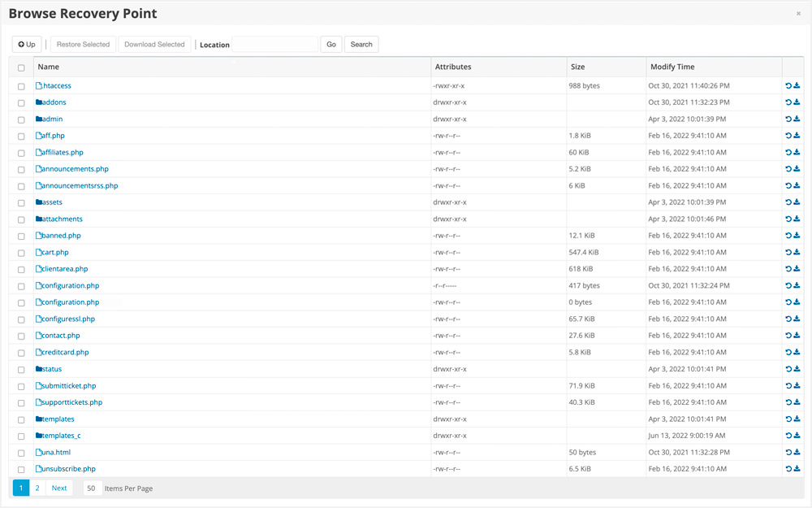Click download icon for templates_c row
The width and height of the screenshot is (812, 508).
pyautogui.click(x=797, y=436)
